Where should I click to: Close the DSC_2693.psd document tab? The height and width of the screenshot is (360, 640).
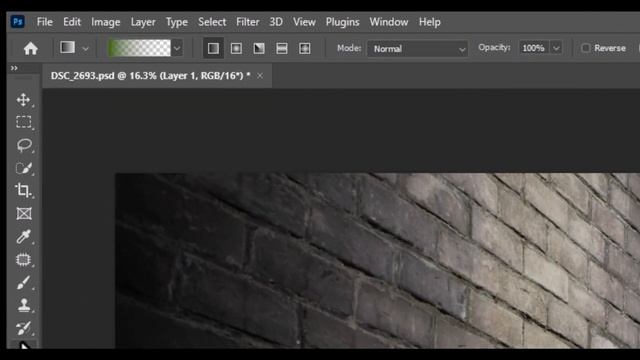click(260, 76)
